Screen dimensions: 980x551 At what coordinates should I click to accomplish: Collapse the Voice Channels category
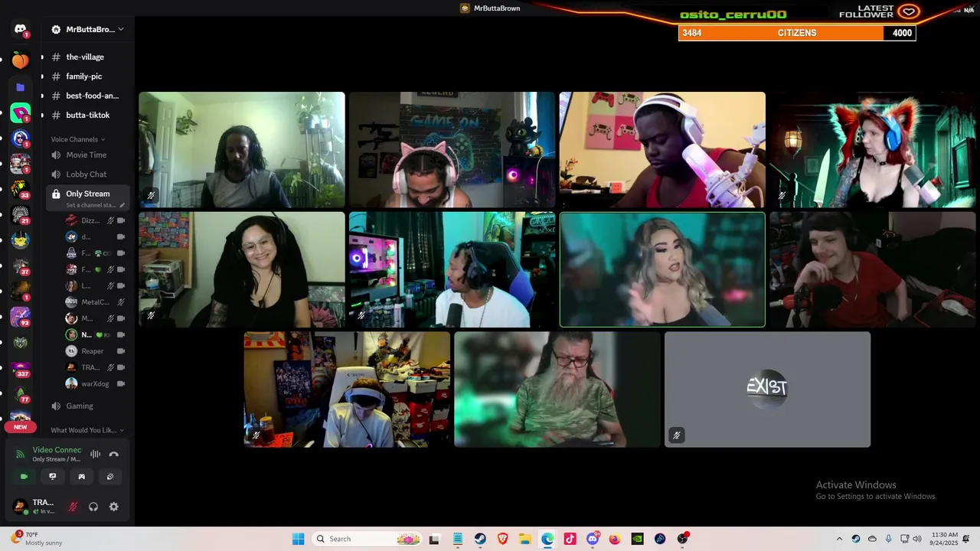[x=78, y=139]
